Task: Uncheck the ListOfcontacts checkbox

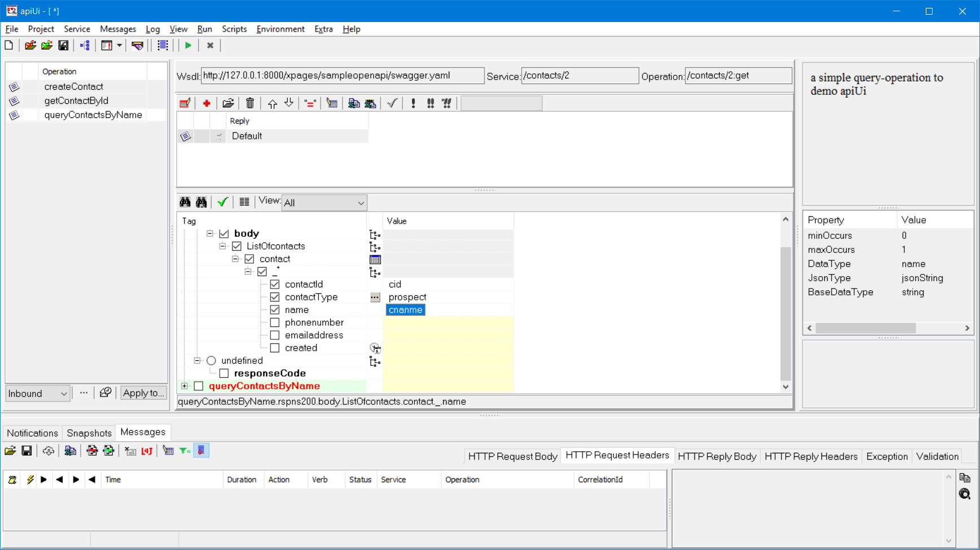Action: tap(237, 246)
